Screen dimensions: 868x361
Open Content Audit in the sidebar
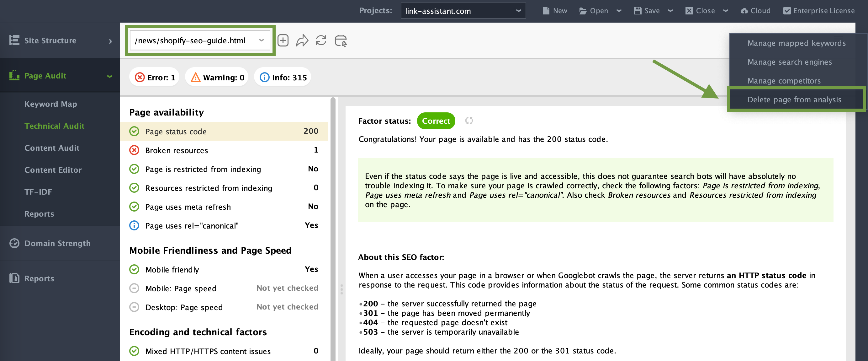tap(52, 148)
